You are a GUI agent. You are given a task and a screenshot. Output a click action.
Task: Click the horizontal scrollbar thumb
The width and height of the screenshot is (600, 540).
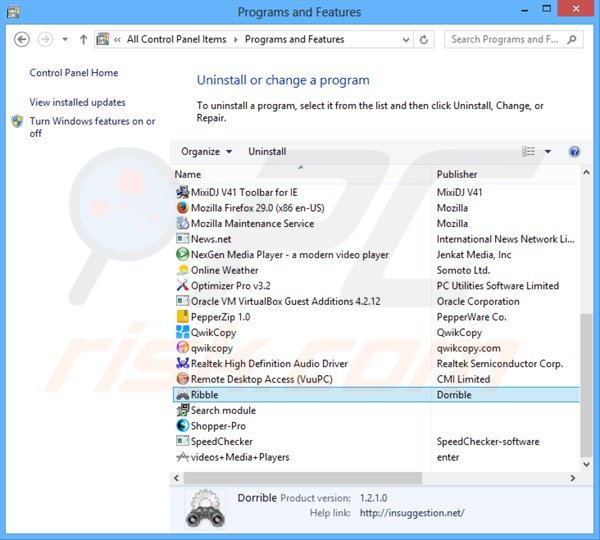coord(303,478)
